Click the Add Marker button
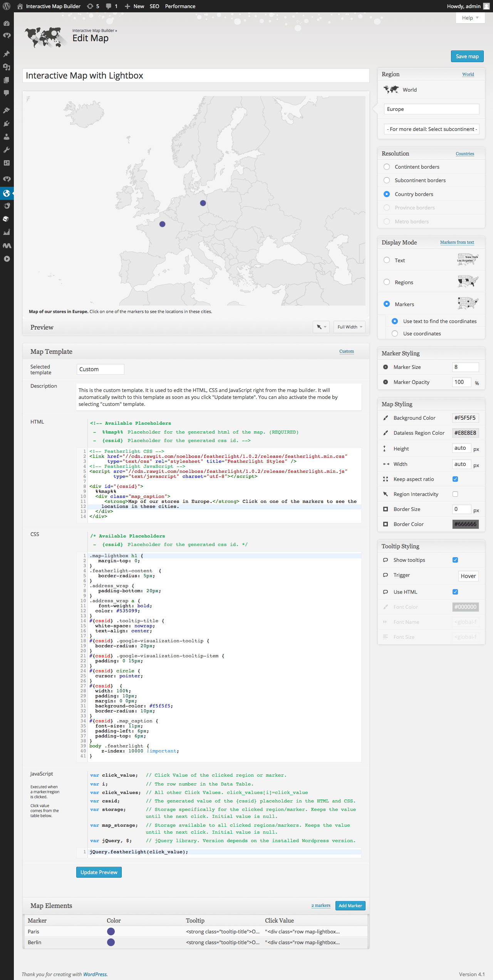 (x=350, y=906)
